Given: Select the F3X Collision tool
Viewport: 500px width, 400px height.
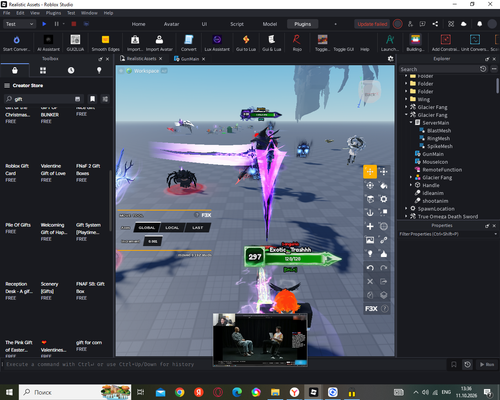Looking at the screenshot, I should (x=384, y=213).
